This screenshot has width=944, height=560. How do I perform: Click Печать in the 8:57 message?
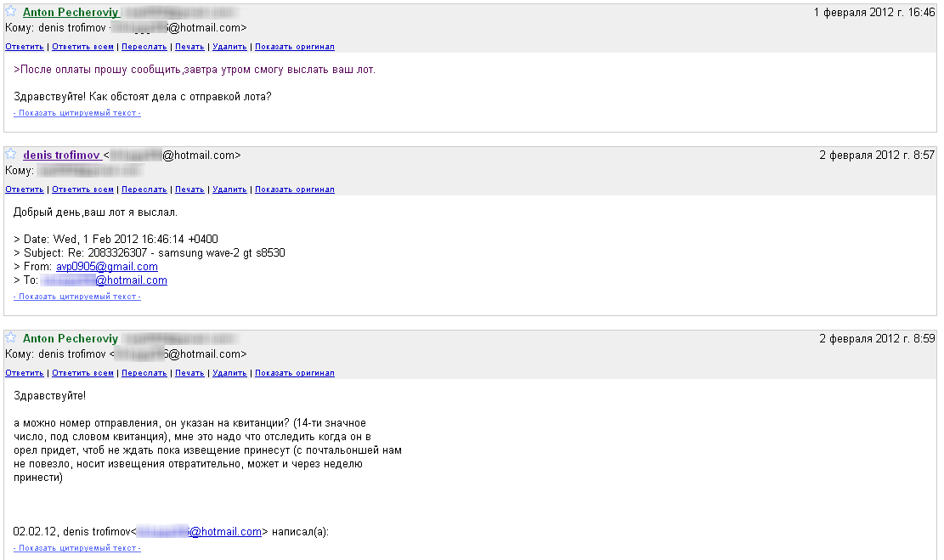pos(189,189)
